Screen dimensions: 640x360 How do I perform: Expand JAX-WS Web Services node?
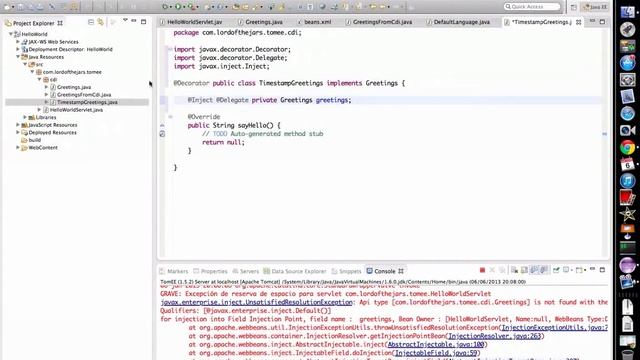[x=18, y=42]
